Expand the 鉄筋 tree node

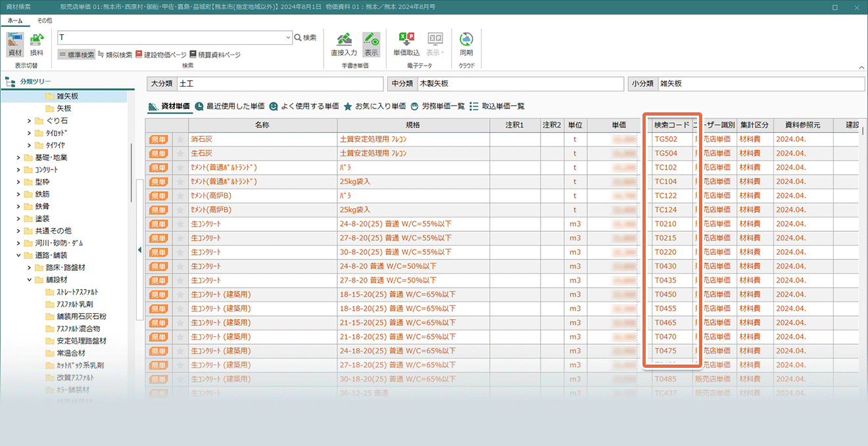click(x=18, y=194)
